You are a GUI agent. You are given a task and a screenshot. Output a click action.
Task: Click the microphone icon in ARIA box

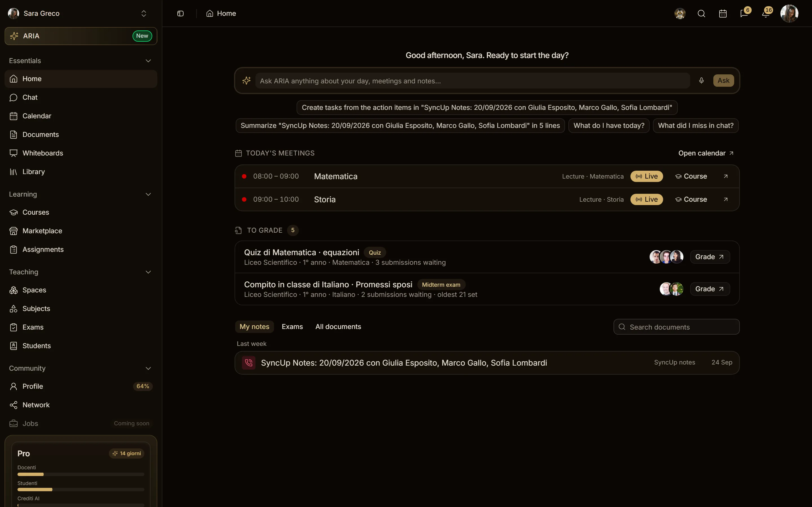[701, 81]
